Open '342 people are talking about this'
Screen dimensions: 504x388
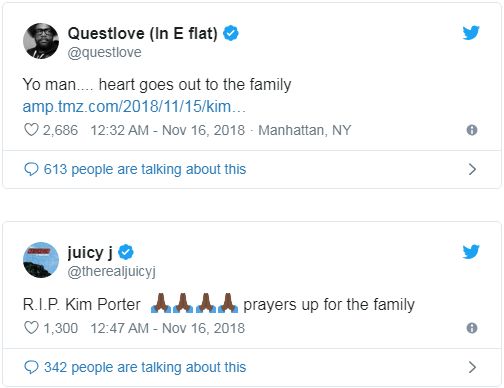pos(145,367)
